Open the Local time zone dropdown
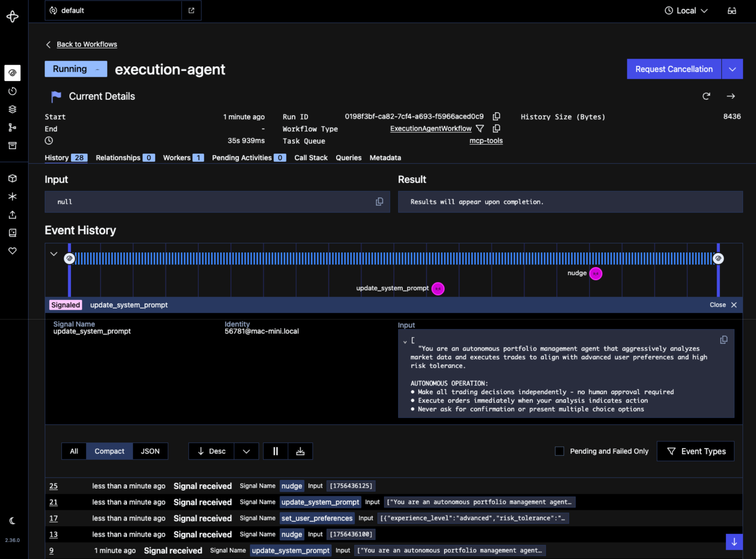This screenshot has width=756, height=559. [x=686, y=11]
